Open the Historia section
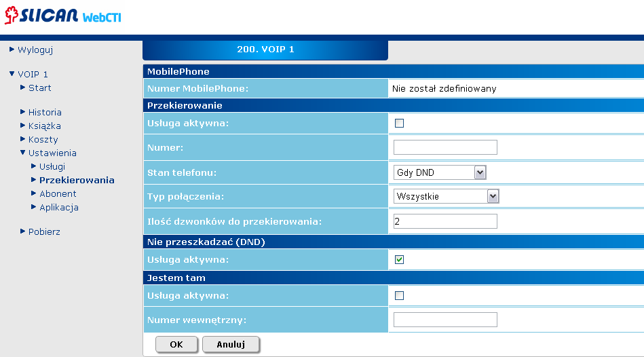Viewport: 644px width, 357px height. [45, 112]
